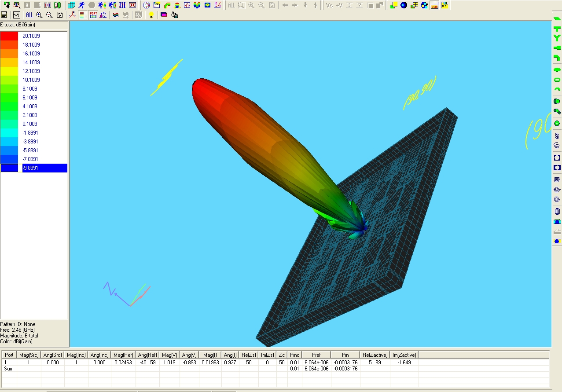Click the active zoom-in magnifier icon
Viewport: 562px width, 392px height.
coord(39,15)
